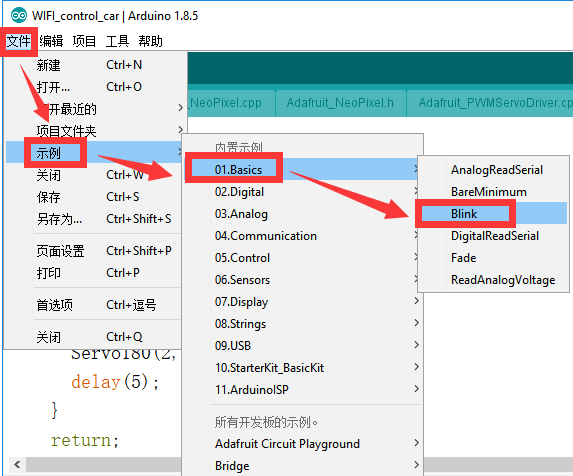
Task: Open the Fade example
Action: tap(493, 258)
